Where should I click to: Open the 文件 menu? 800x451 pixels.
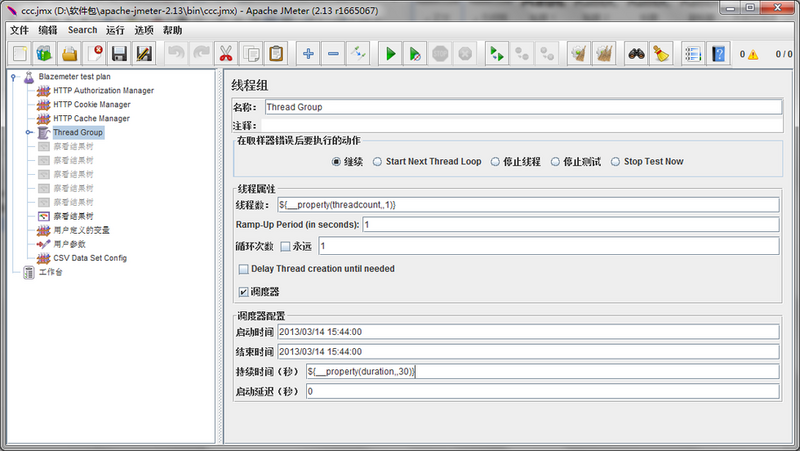click(x=19, y=30)
